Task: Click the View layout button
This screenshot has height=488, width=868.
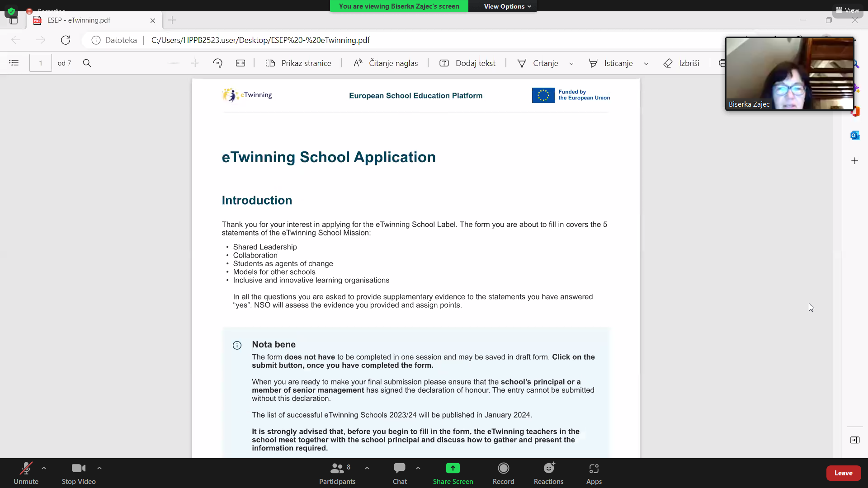Action: [x=848, y=10]
